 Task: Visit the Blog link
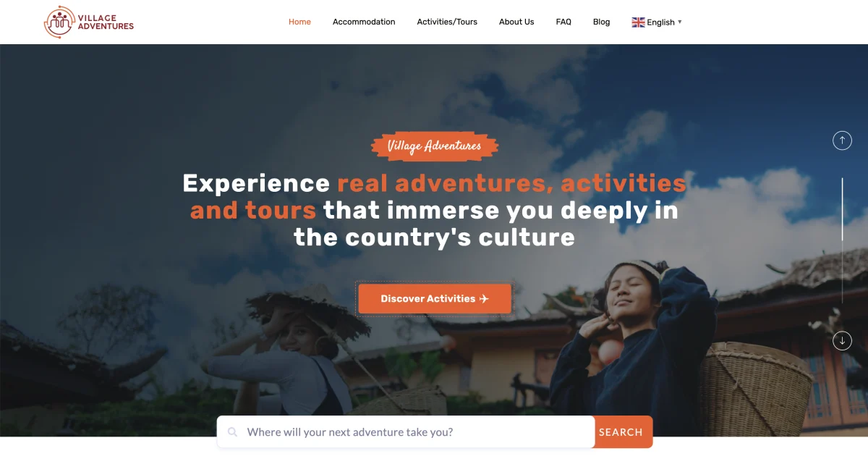pos(601,22)
